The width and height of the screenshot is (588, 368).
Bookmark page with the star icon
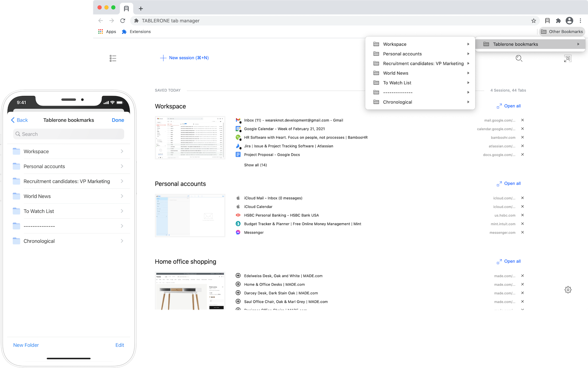coord(533,21)
